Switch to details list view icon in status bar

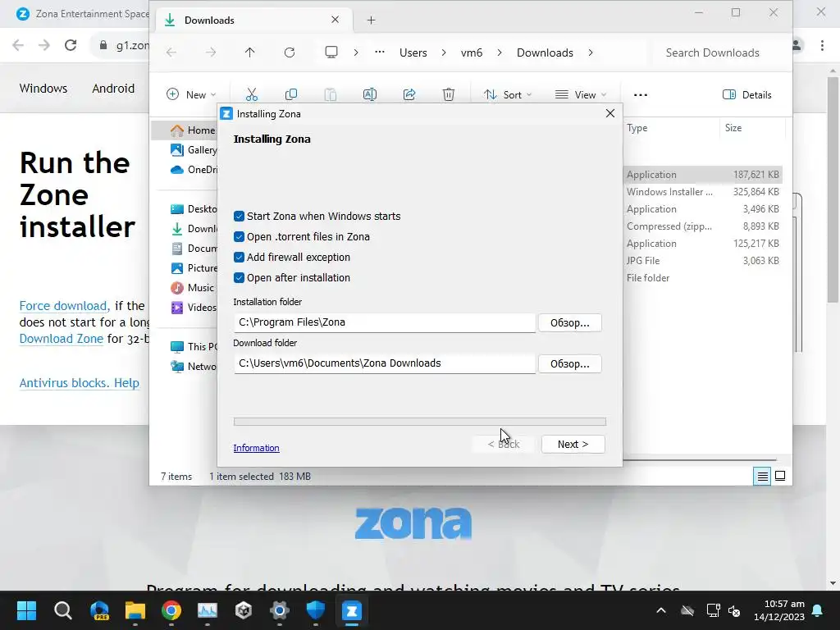coord(762,476)
